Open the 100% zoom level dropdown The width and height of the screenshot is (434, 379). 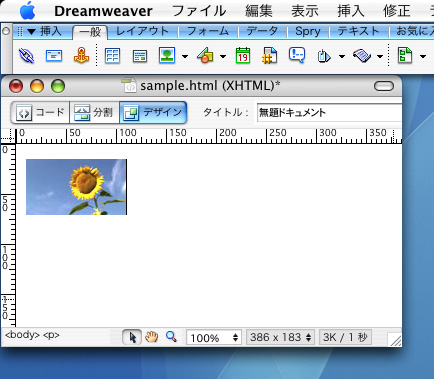[214, 338]
